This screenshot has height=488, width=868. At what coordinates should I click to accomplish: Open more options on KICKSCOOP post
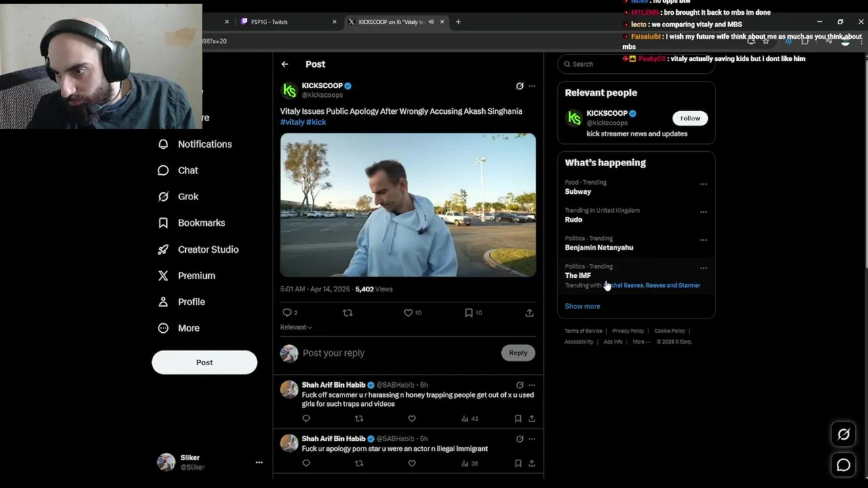pyautogui.click(x=532, y=86)
